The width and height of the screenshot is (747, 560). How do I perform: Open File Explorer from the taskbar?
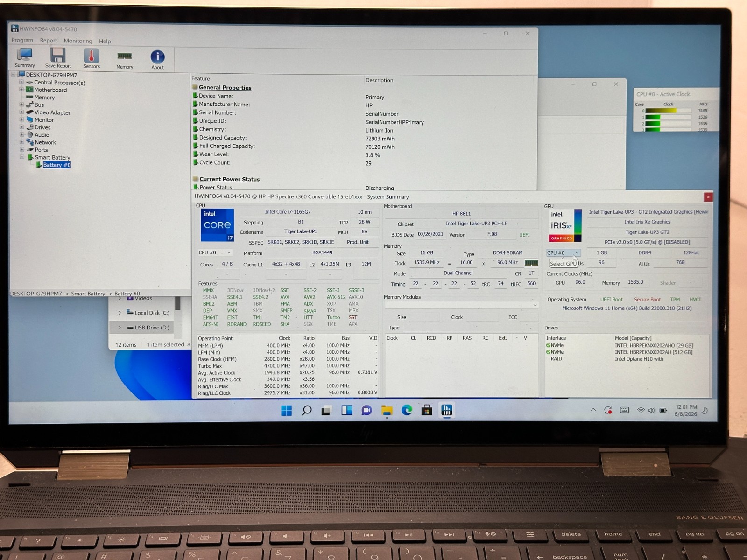click(x=387, y=410)
